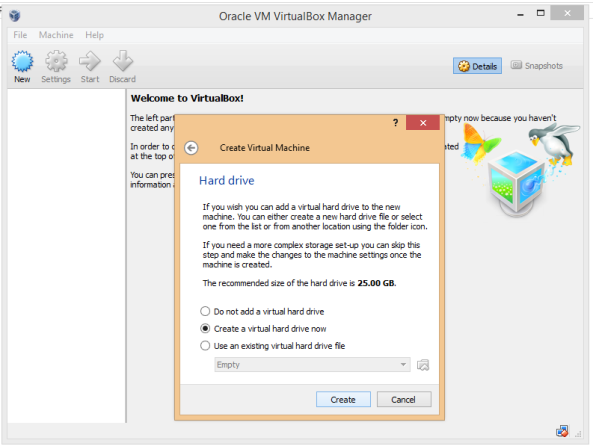Open the Help menu
The height and width of the screenshot is (446, 593).
coord(95,35)
